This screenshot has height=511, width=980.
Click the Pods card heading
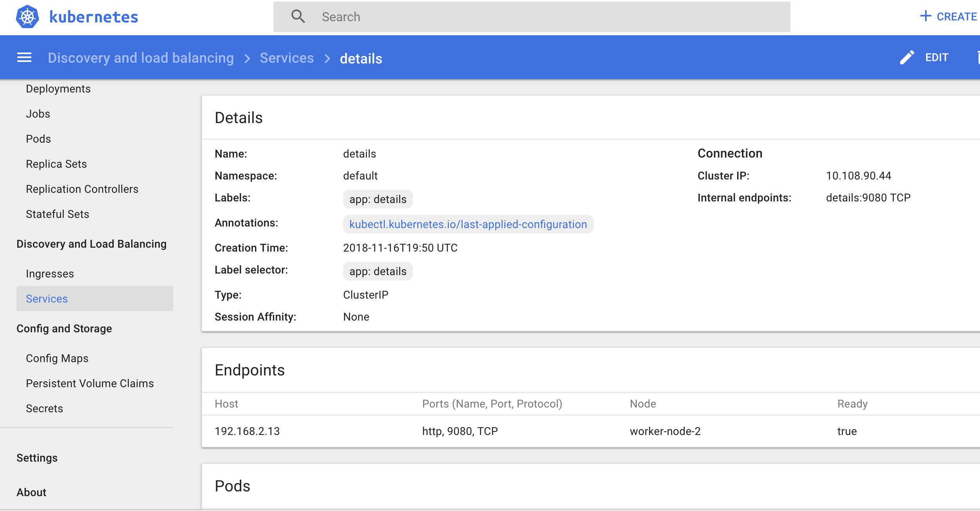point(232,486)
